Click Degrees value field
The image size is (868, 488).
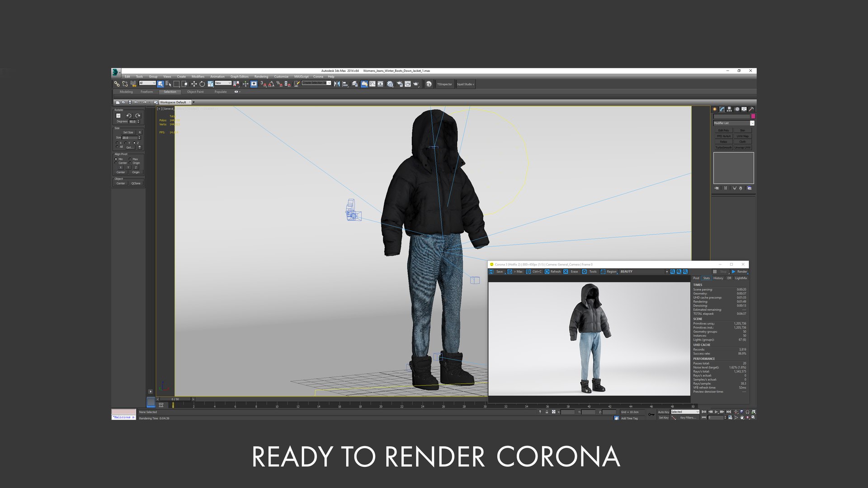132,122
